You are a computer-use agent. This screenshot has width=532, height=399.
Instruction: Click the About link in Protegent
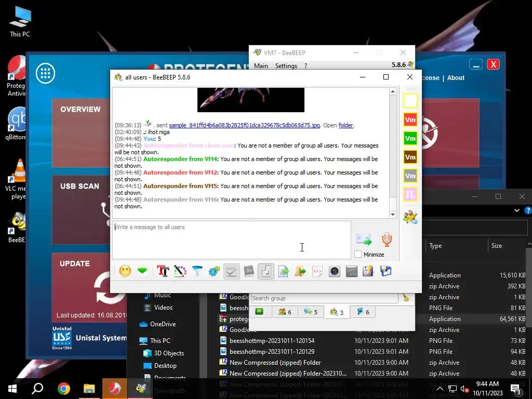pos(456,78)
